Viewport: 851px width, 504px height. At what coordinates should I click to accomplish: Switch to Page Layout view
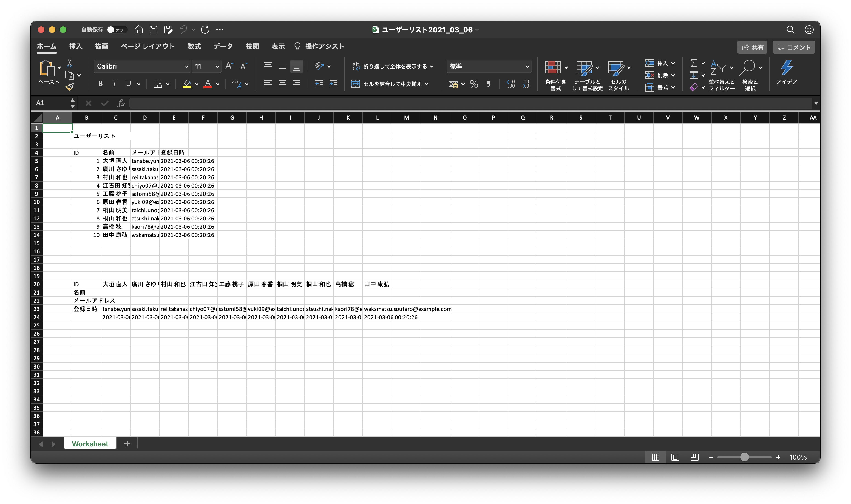[x=675, y=457]
